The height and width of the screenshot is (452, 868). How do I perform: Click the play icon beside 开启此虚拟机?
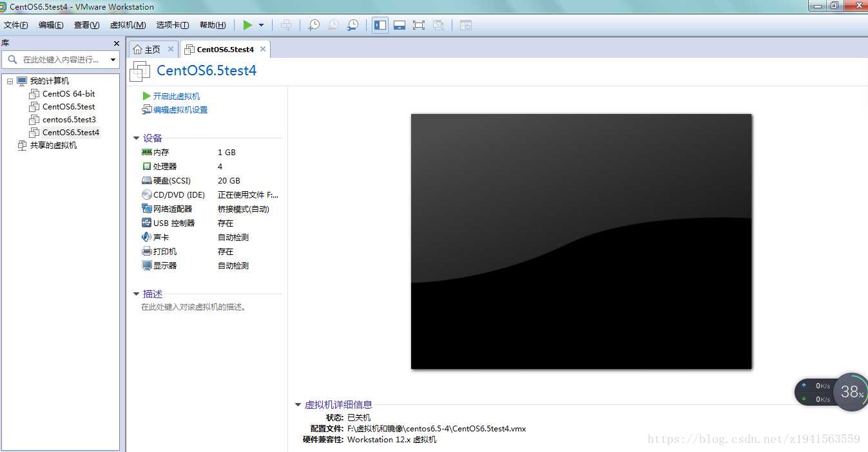coord(146,96)
